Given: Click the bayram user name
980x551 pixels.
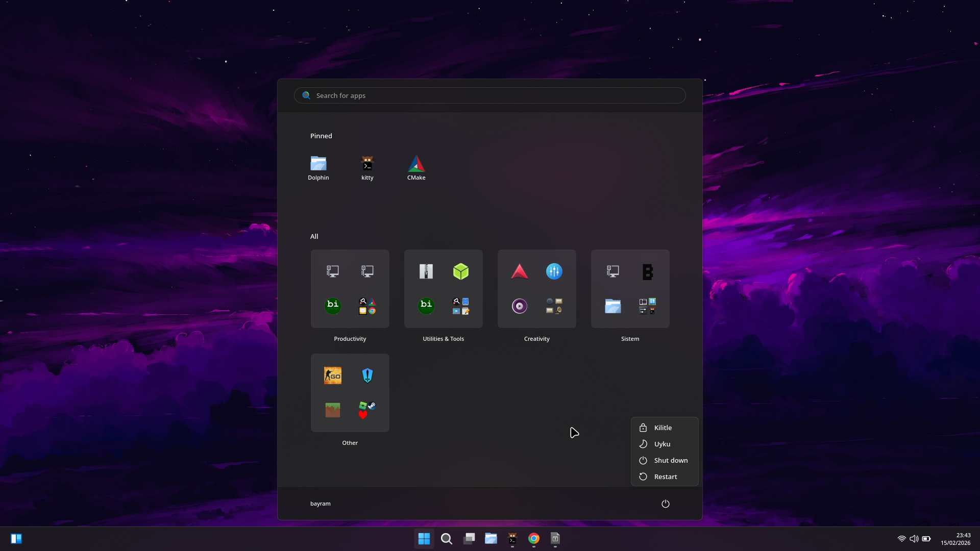Looking at the screenshot, I should pyautogui.click(x=320, y=504).
